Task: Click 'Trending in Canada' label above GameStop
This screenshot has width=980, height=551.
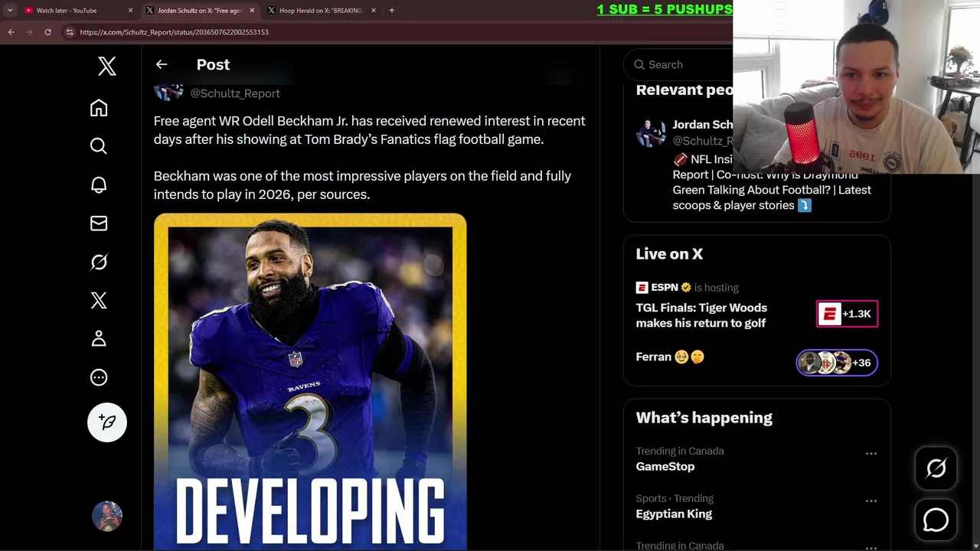Action: pos(680,451)
